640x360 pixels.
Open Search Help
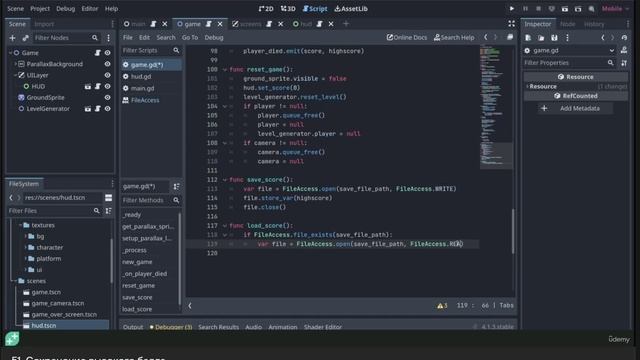(x=454, y=38)
